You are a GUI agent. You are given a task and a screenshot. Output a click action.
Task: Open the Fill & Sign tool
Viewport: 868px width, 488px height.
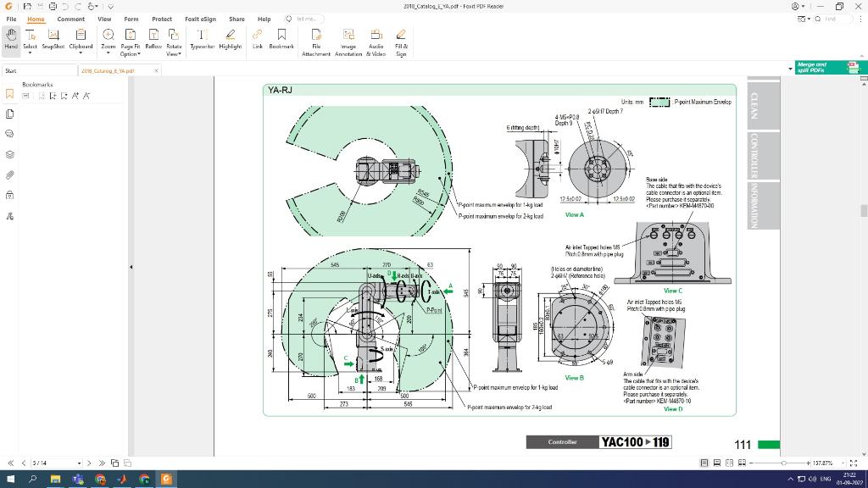(x=401, y=36)
